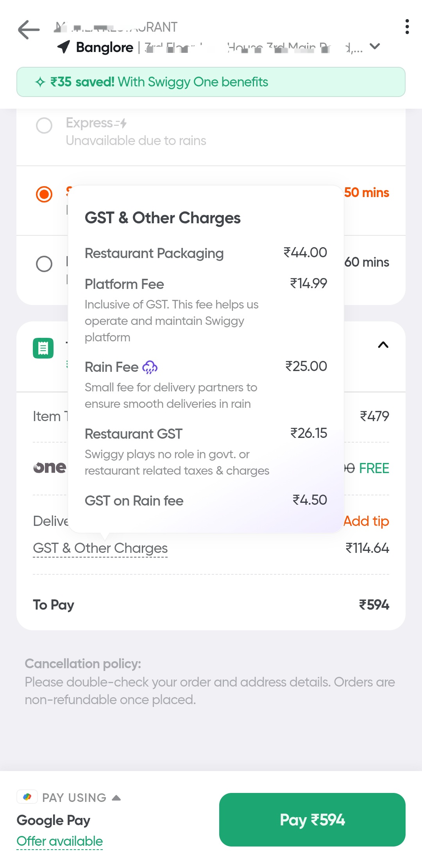The image size is (422, 868).
Task: Select the 50 mins delivery radio option
Action: [44, 194]
